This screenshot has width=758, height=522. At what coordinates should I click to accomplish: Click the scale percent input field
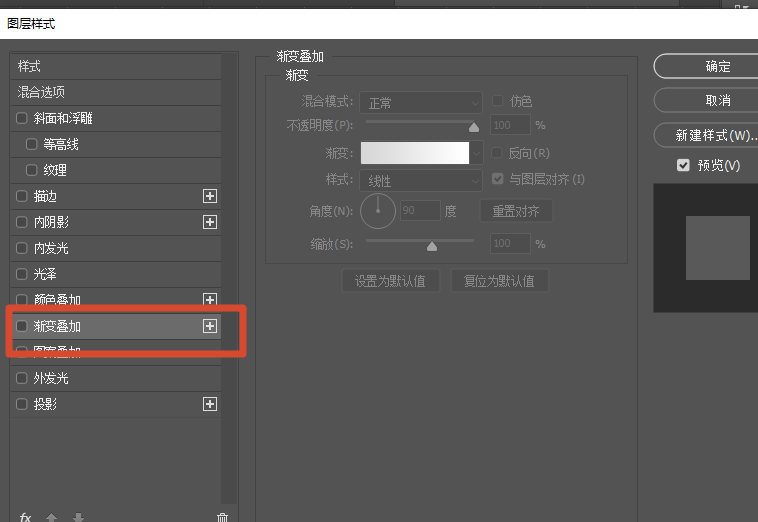[510, 244]
